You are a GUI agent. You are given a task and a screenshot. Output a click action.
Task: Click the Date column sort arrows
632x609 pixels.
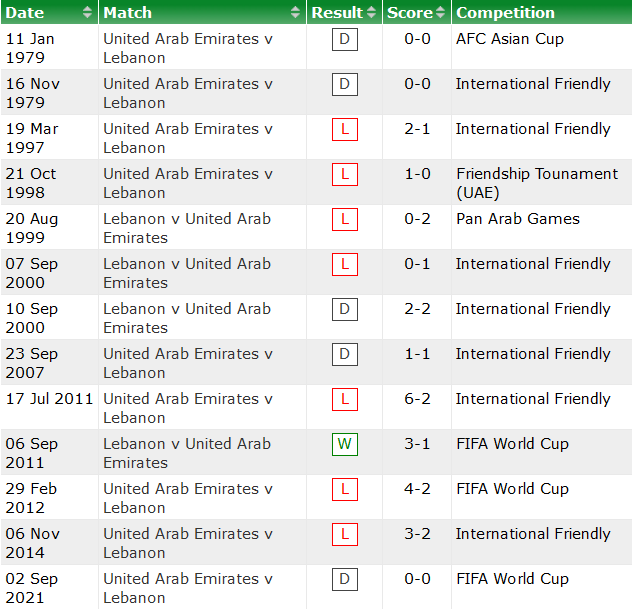click(87, 13)
